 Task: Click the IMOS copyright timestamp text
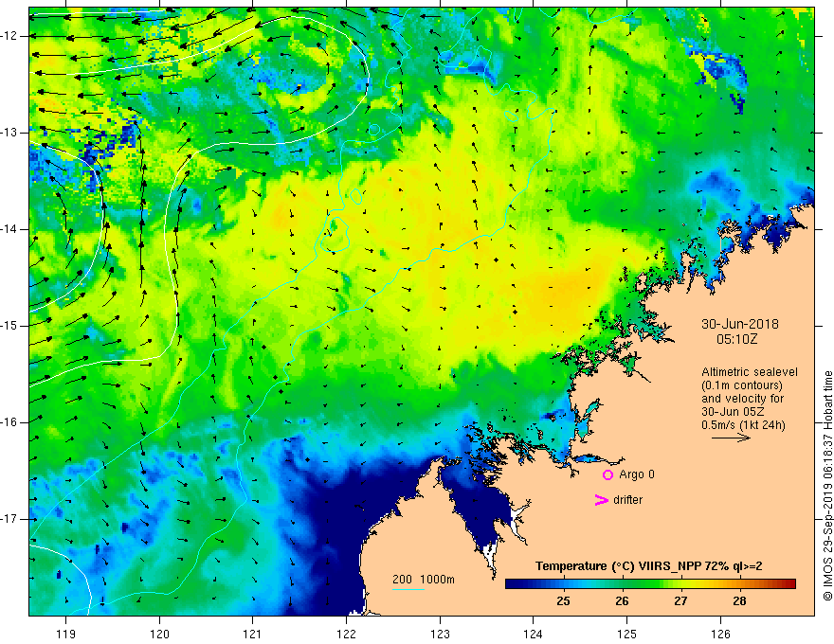[827, 486]
